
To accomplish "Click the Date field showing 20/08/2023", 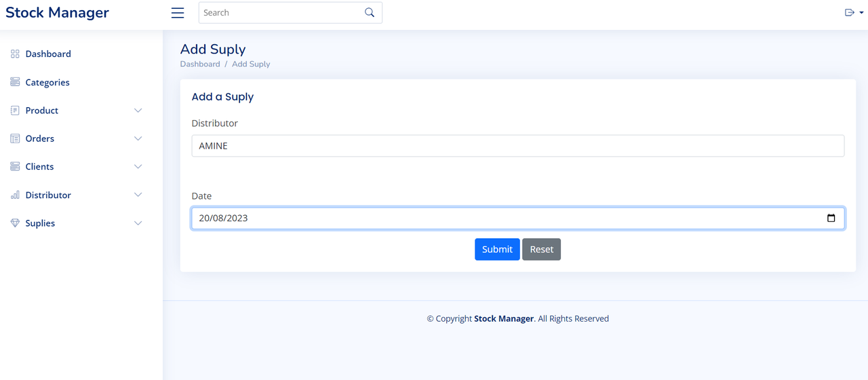I will tap(518, 218).
